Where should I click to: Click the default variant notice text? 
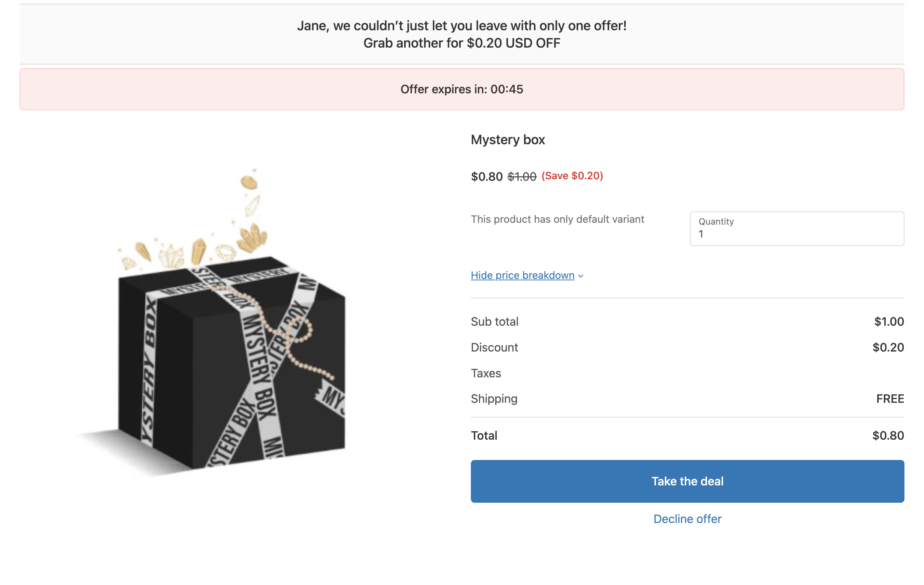click(557, 219)
